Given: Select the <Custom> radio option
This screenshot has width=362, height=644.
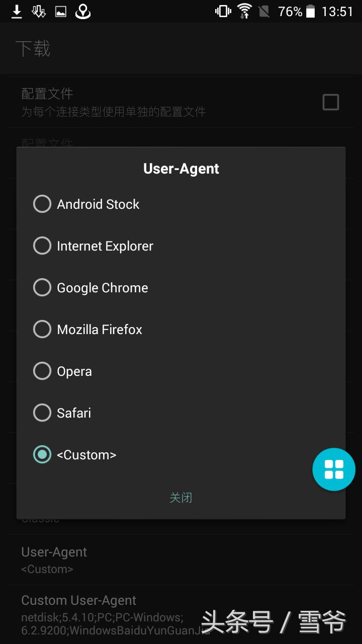Looking at the screenshot, I should [x=42, y=455].
